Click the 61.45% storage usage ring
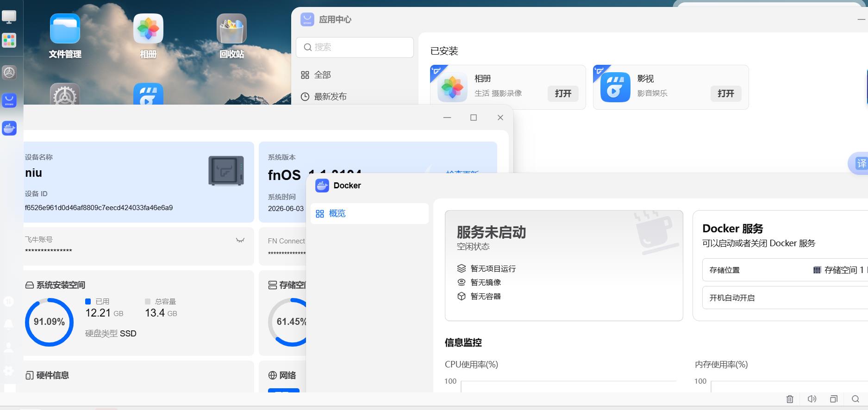 [x=287, y=322]
